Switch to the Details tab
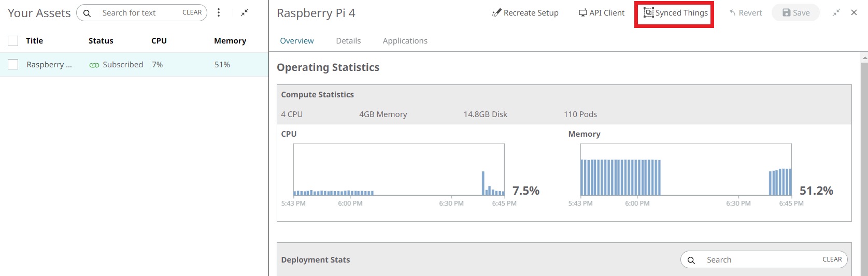This screenshot has width=868, height=276. coord(348,41)
